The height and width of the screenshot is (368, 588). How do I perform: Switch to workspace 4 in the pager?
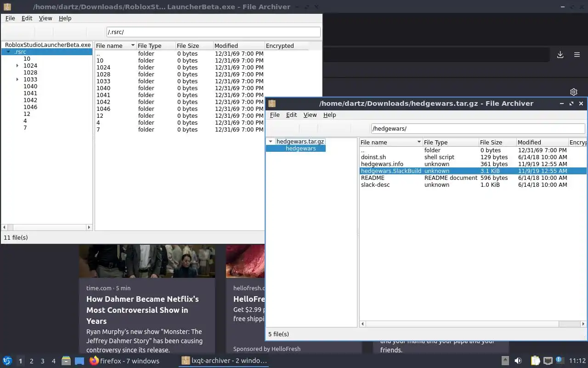tap(53, 361)
